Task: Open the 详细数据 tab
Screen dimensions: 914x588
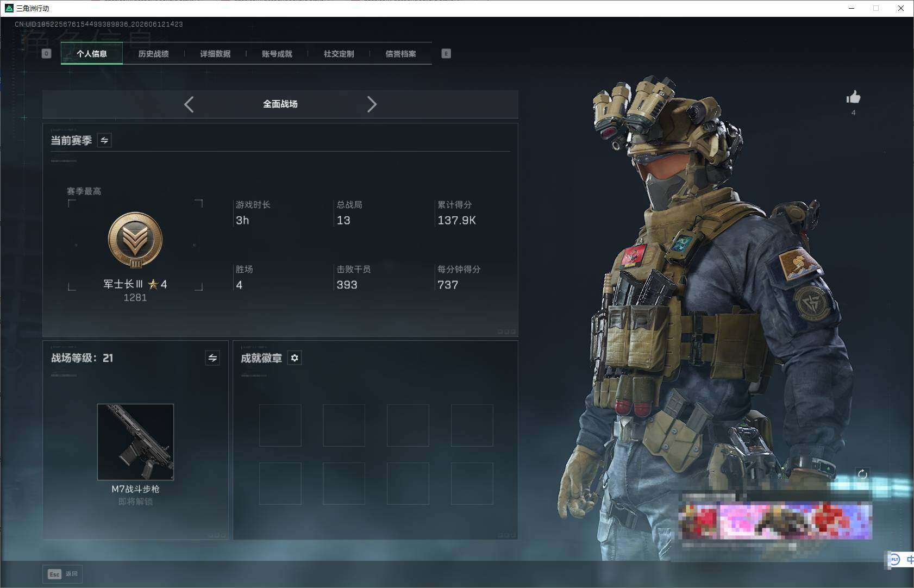Action: click(215, 54)
